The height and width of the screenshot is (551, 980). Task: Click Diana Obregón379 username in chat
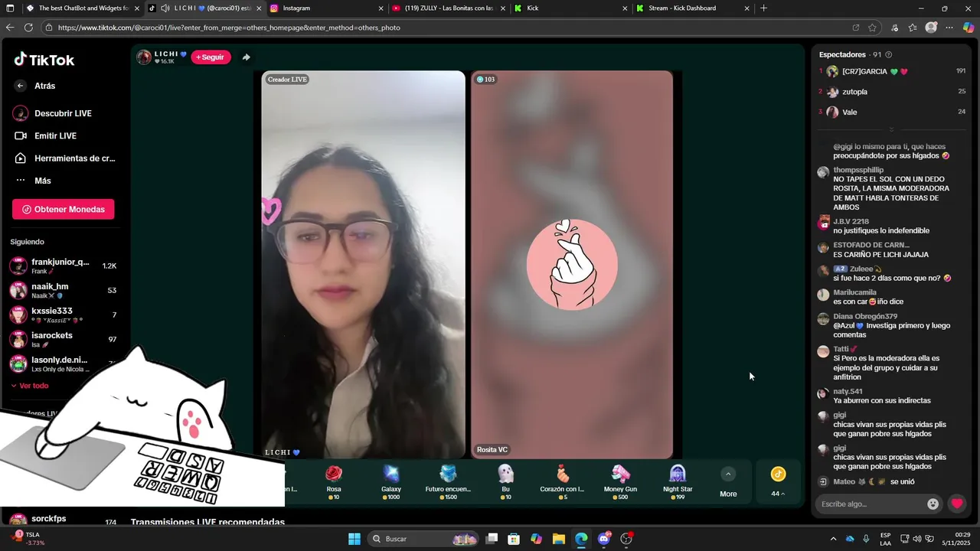coord(865,316)
